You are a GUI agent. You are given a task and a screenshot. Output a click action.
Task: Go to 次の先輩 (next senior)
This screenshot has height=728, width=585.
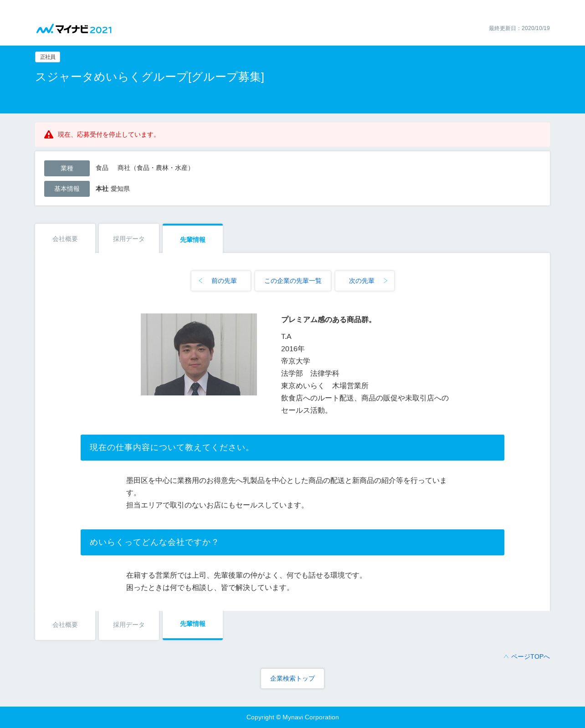tap(365, 281)
